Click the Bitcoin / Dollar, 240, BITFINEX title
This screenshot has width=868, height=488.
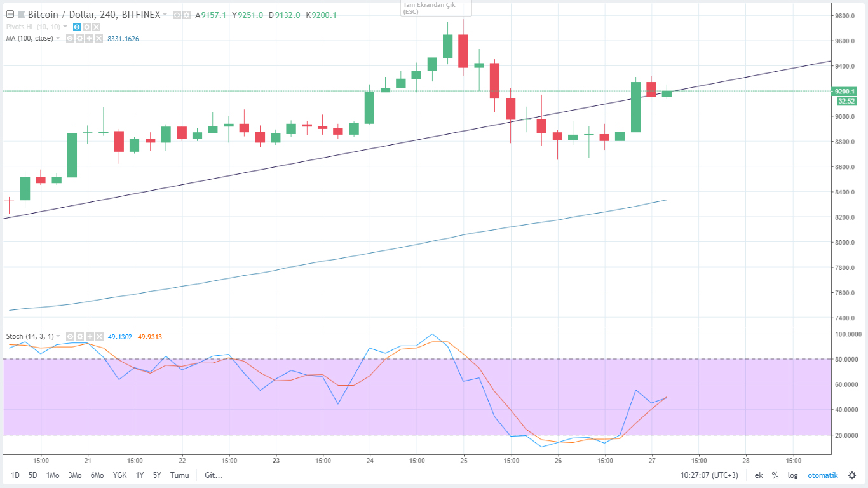94,14
